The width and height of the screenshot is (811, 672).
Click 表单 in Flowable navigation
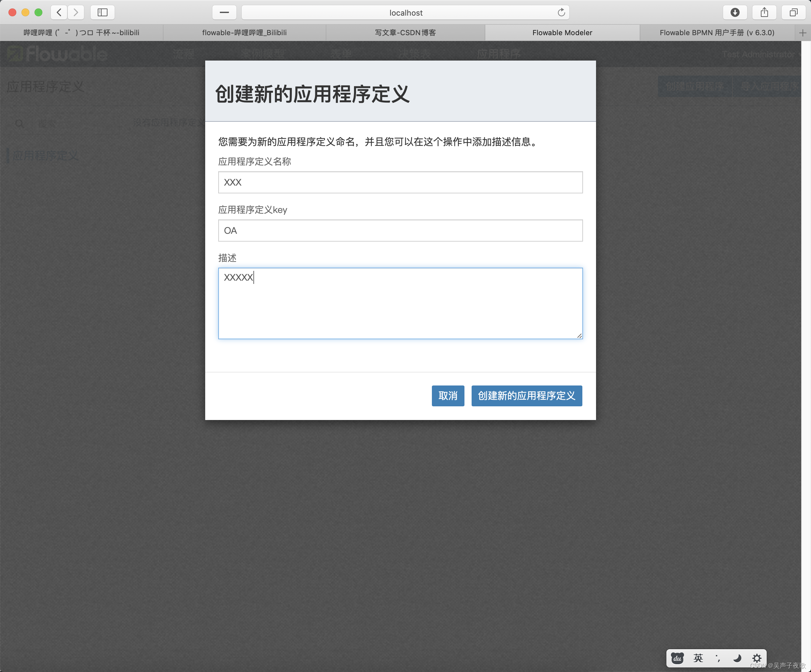click(x=341, y=54)
